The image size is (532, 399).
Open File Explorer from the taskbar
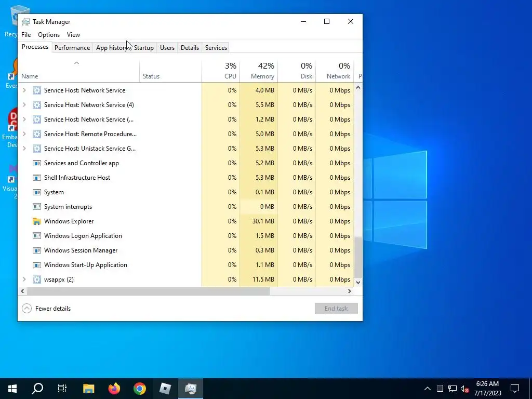[x=88, y=389]
